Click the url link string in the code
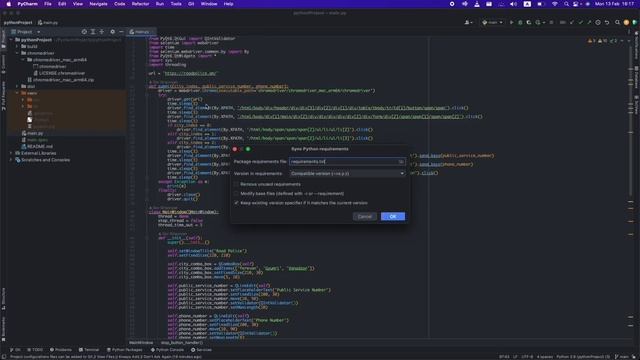This screenshot has height=360, width=640. (190, 73)
